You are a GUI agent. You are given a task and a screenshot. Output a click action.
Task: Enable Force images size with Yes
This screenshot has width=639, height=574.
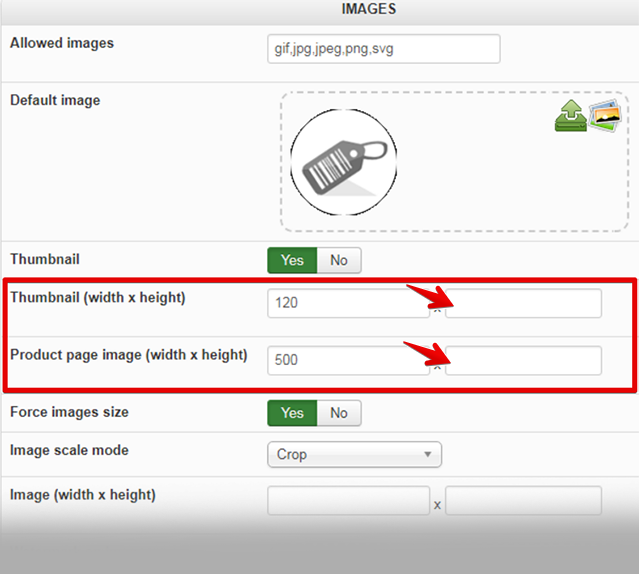coord(292,413)
